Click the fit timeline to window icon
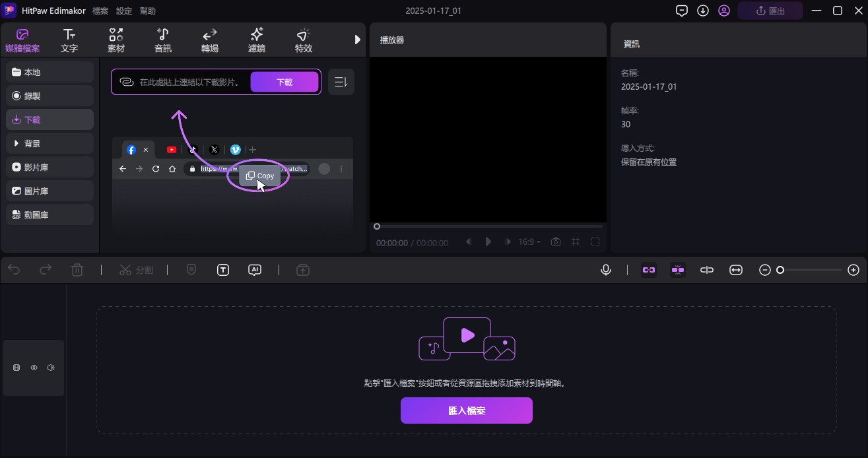The height and width of the screenshot is (458, 868). pyautogui.click(x=736, y=270)
